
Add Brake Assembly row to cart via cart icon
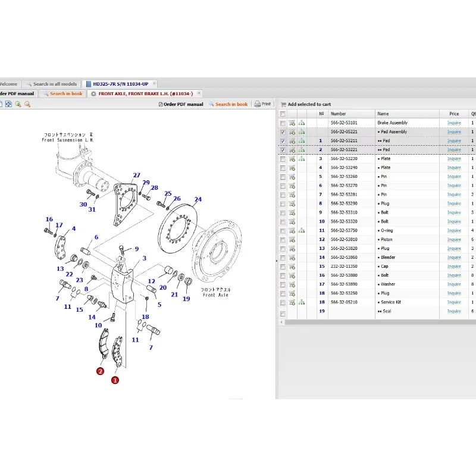292,123
